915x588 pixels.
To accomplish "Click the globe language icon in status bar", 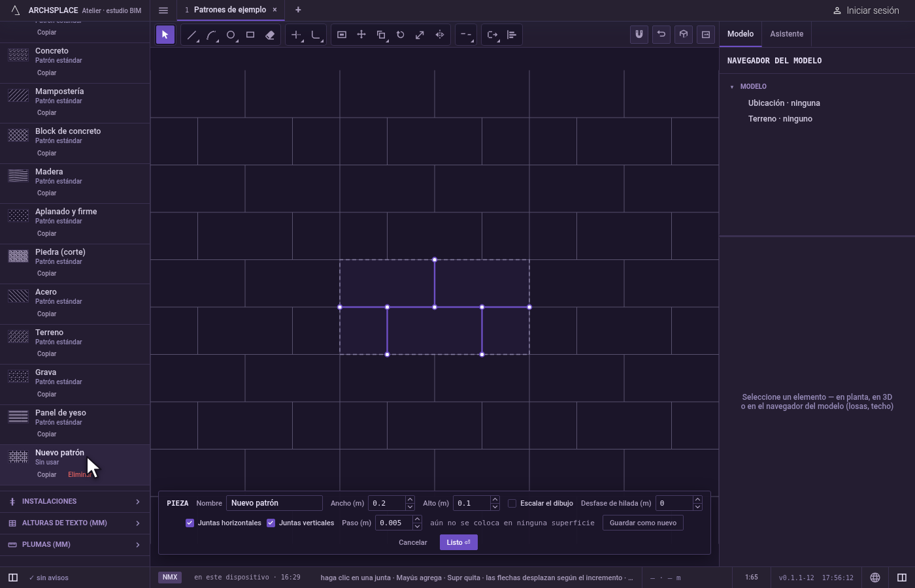I will pyautogui.click(x=875, y=578).
